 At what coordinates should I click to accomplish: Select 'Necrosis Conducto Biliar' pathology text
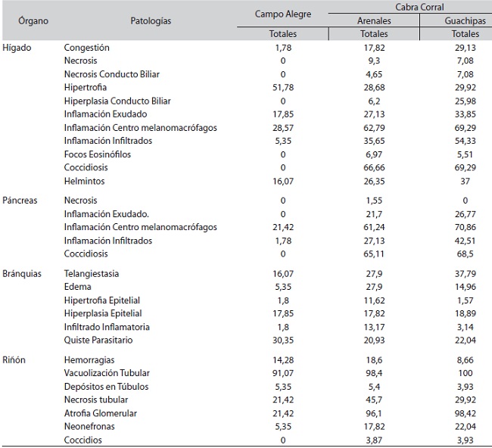pyautogui.click(x=111, y=74)
